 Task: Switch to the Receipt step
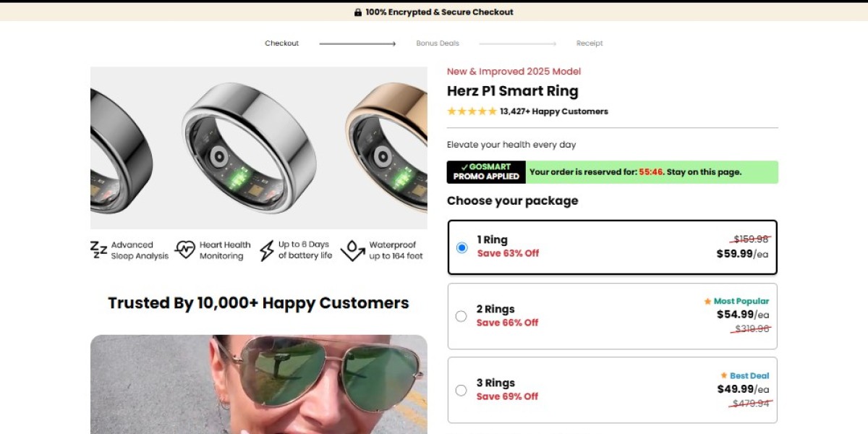590,43
